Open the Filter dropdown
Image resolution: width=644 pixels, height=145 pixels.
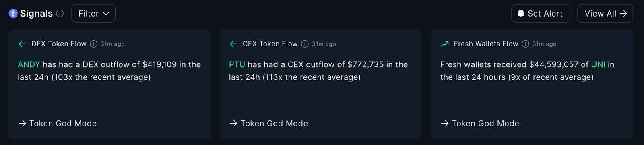(x=93, y=14)
